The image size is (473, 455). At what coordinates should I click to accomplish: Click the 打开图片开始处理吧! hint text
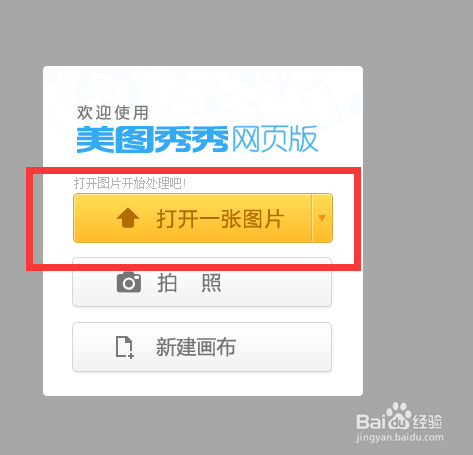click(130, 183)
